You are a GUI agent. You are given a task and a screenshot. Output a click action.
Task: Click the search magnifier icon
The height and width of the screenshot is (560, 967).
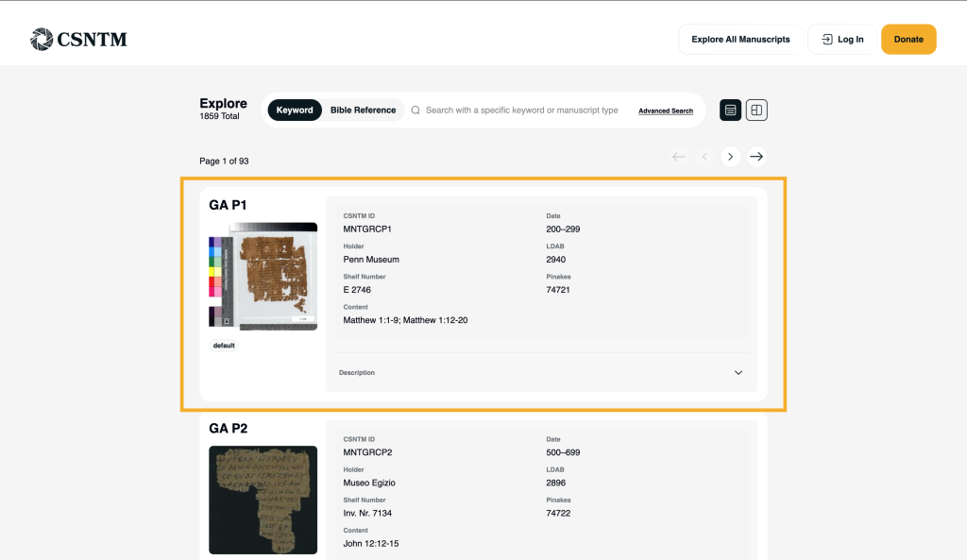[x=416, y=110]
